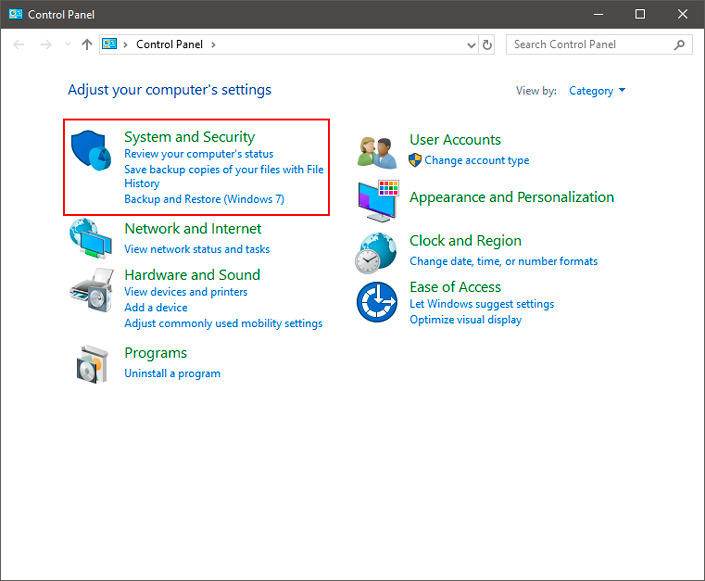
Task: Click the Ease of Access circular icon
Action: click(377, 302)
